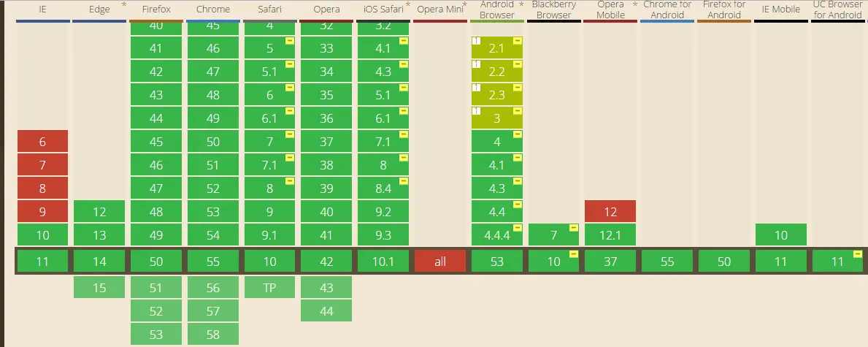Open the Firefox column header
This screenshot has width=868, height=347.
pyautogui.click(x=156, y=9)
